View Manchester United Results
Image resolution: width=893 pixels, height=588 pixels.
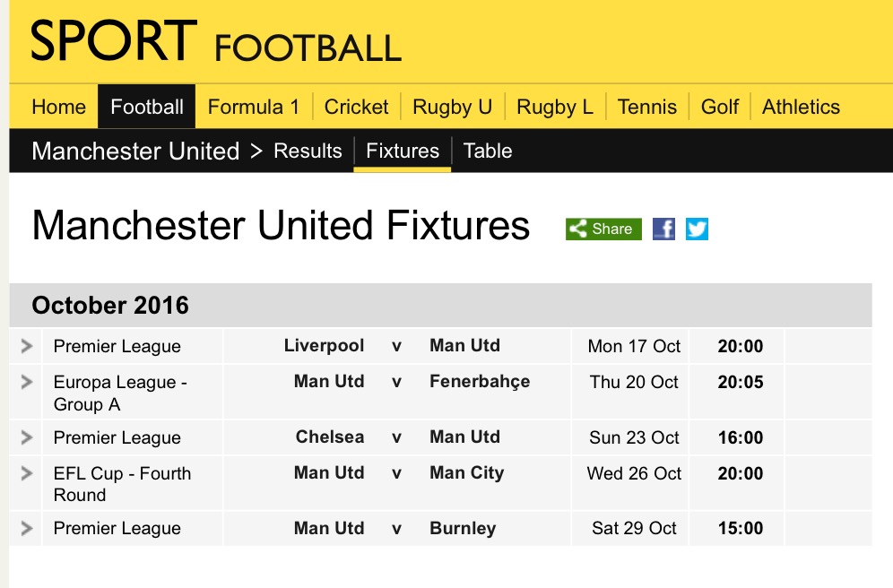tap(308, 151)
